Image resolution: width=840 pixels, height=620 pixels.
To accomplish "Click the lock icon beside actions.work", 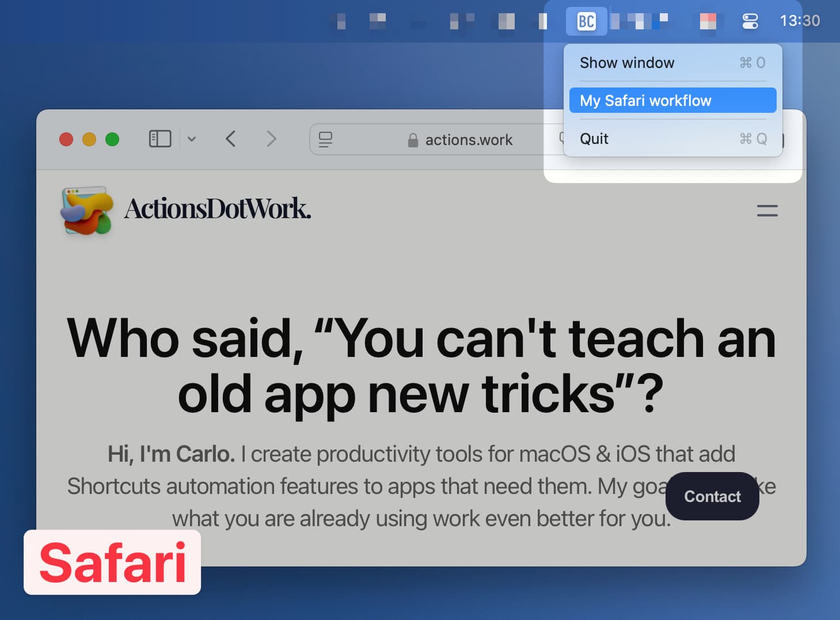I will (413, 140).
